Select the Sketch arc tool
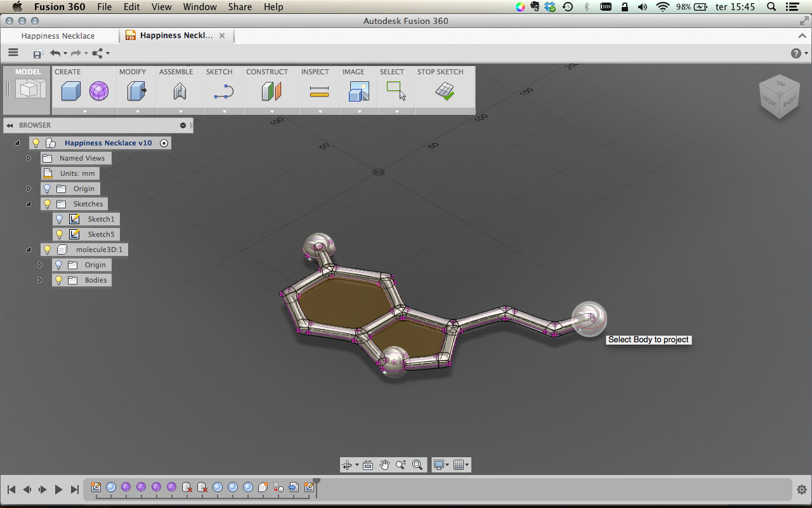The height and width of the screenshot is (508, 812). point(223,91)
